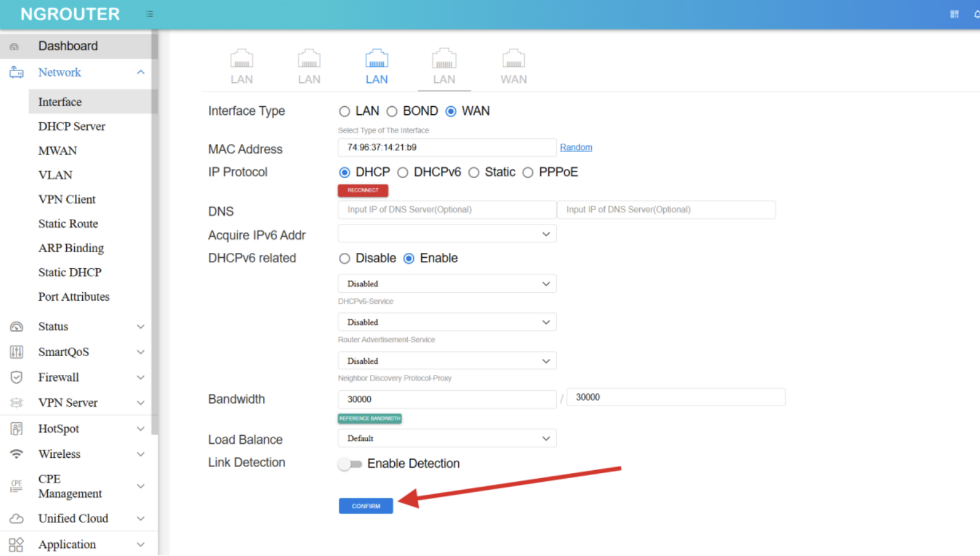The height and width of the screenshot is (556, 980).
Task: Click the MAC Address input field
Action: tap(446, 148)
